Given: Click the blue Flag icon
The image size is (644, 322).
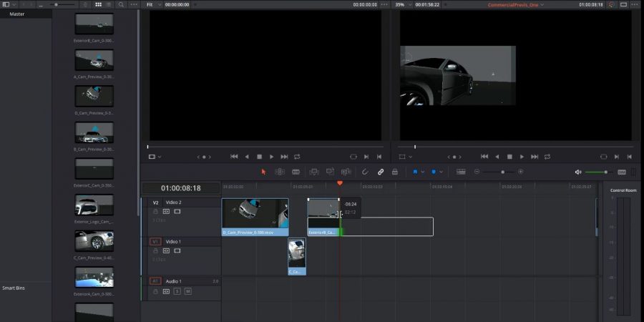Looking at the screenshot, I should [x=414, y=172].
